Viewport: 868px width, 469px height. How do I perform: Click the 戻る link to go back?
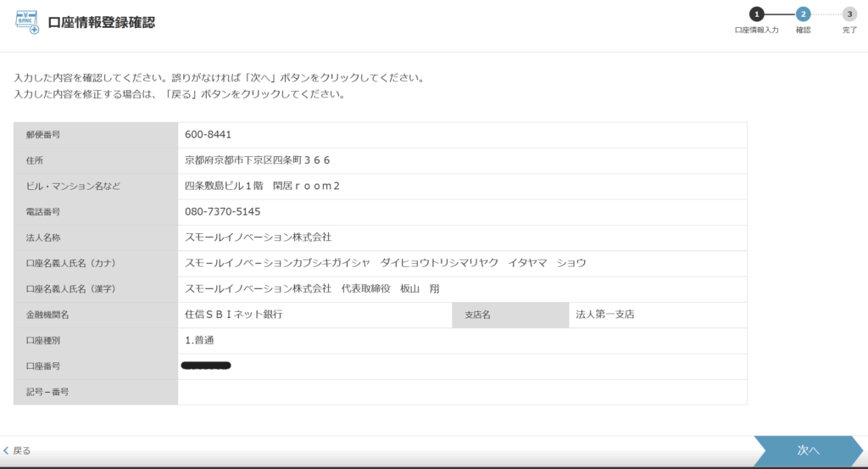21,451
